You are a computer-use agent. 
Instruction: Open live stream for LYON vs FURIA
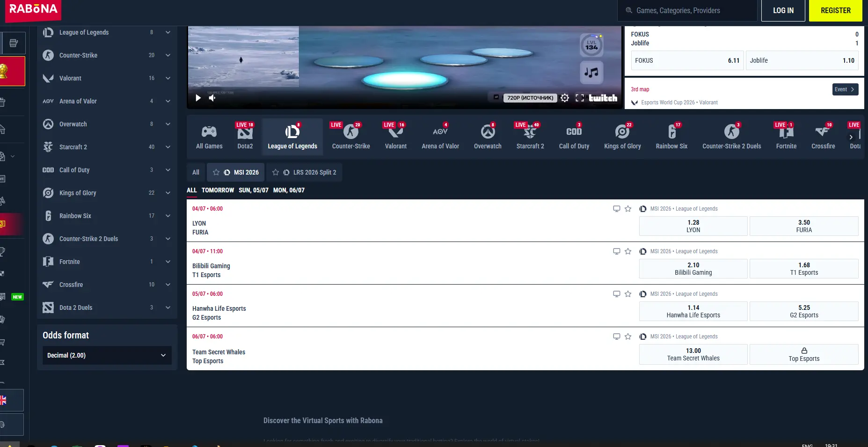click(x=617, y=209)
